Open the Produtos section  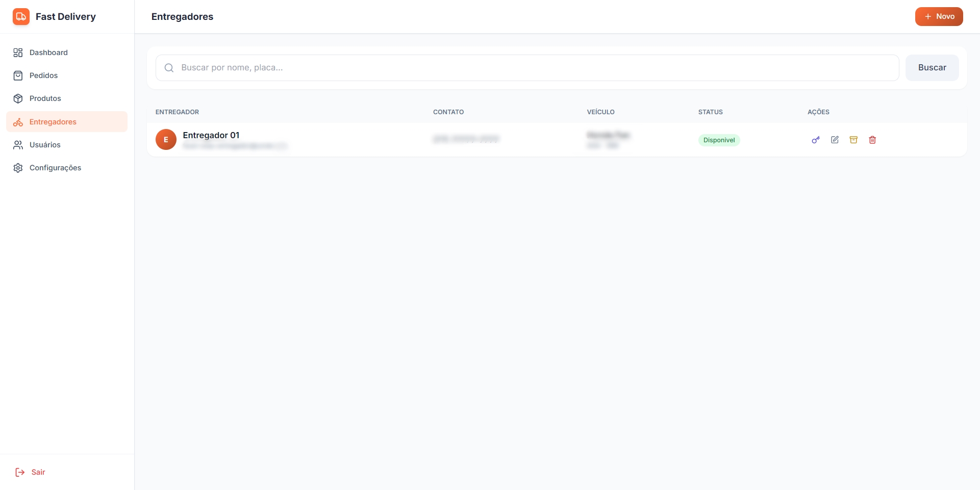45,98
